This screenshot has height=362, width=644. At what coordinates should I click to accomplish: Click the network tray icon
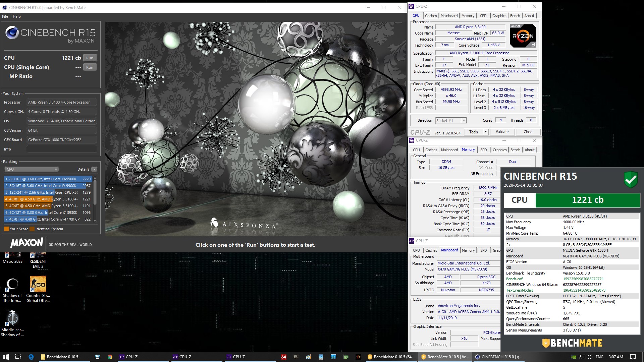pyautogui.click(x=582, y=357)
